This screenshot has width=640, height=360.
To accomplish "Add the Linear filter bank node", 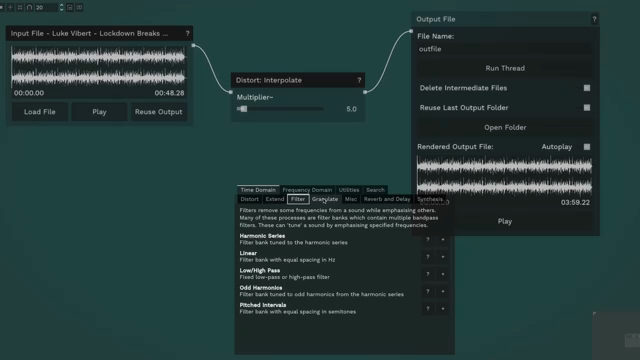I will tap(443, 257).
